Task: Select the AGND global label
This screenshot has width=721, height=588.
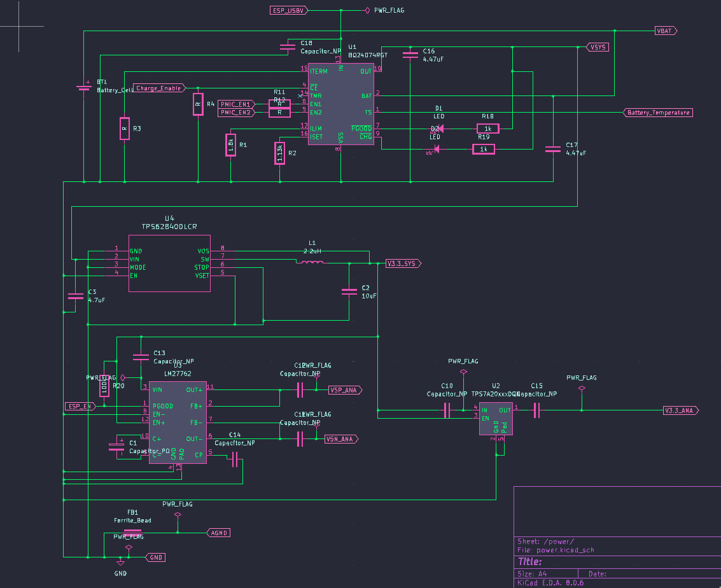Action: (218, 533)
